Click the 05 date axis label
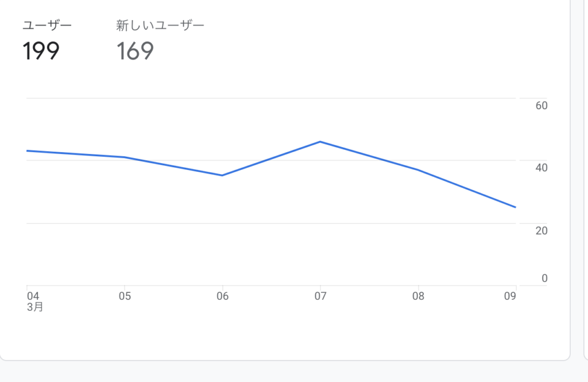 125,296
